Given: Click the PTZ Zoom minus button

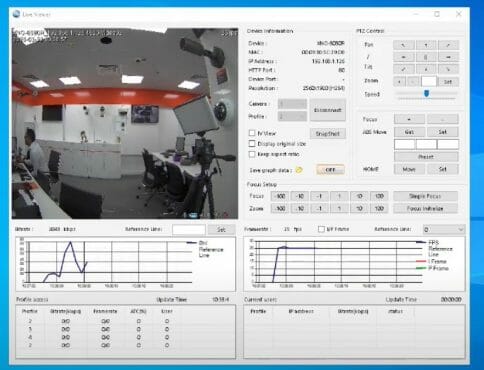Looking at the screenshot, I should click(x=413, y=81).
